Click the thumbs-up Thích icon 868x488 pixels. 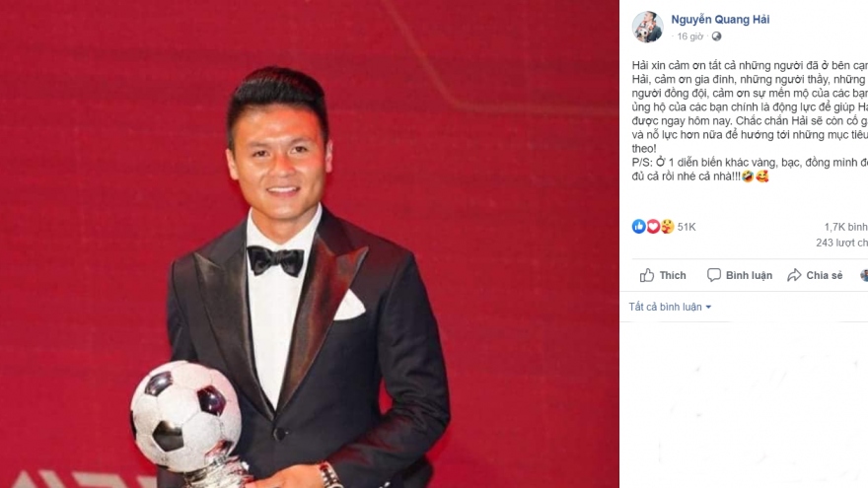tap(647, 275)
